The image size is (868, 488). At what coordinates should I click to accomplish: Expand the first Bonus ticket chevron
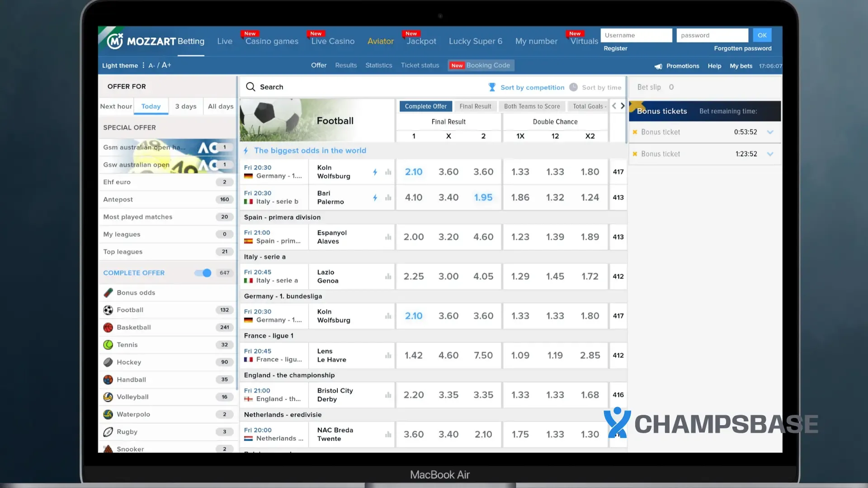(770, 132)
